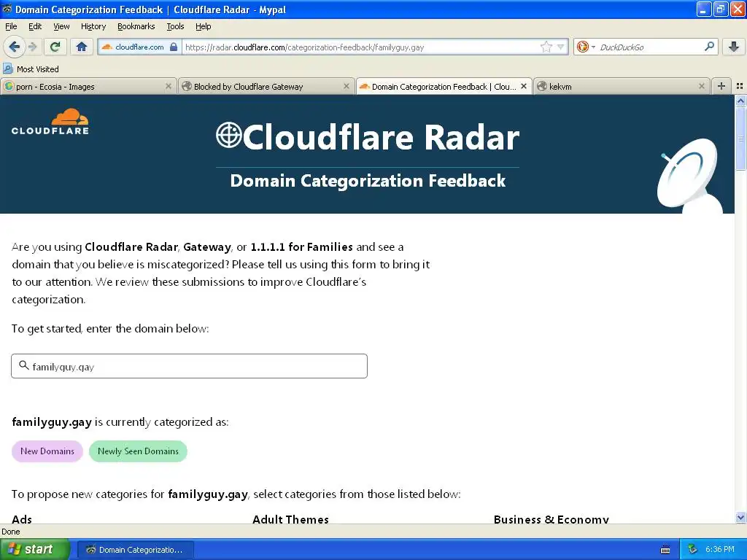
Task: Open the Most Visited bookmarks folder
Action: click(31, 69)
